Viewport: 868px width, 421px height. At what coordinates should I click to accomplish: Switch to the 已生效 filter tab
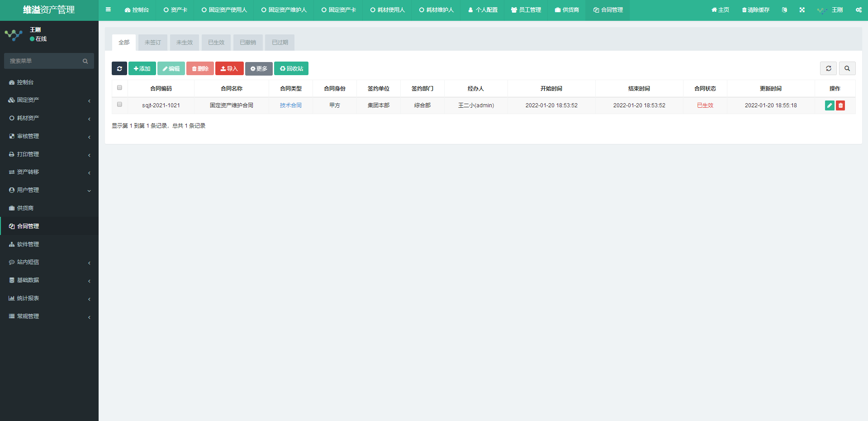[x=216, y=43]
